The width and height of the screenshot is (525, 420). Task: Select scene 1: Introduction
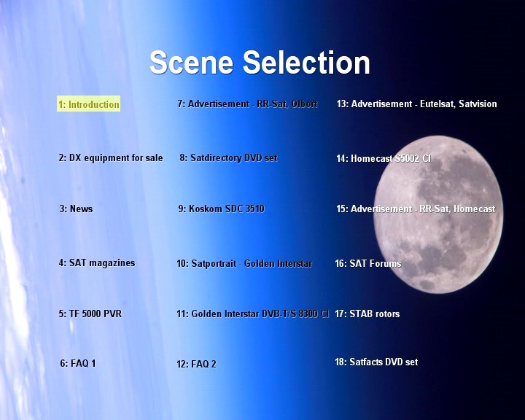click(x=88, y=104)
